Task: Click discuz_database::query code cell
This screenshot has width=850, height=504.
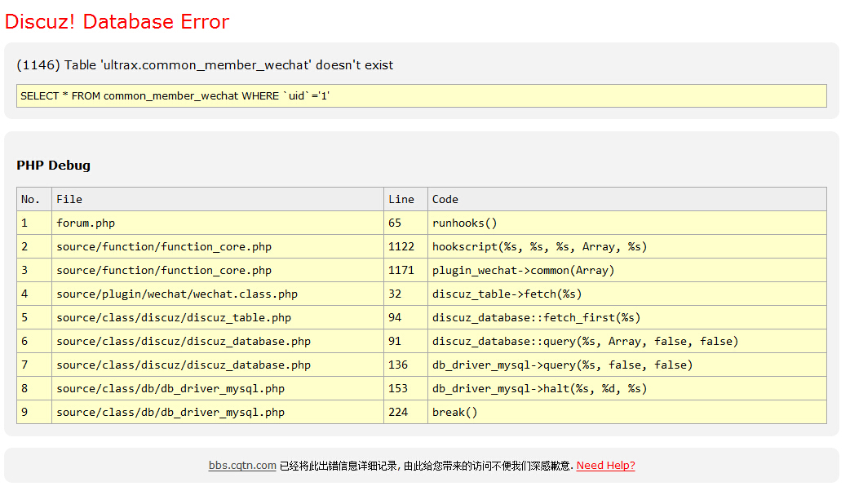Action: (x=627, y=341)
